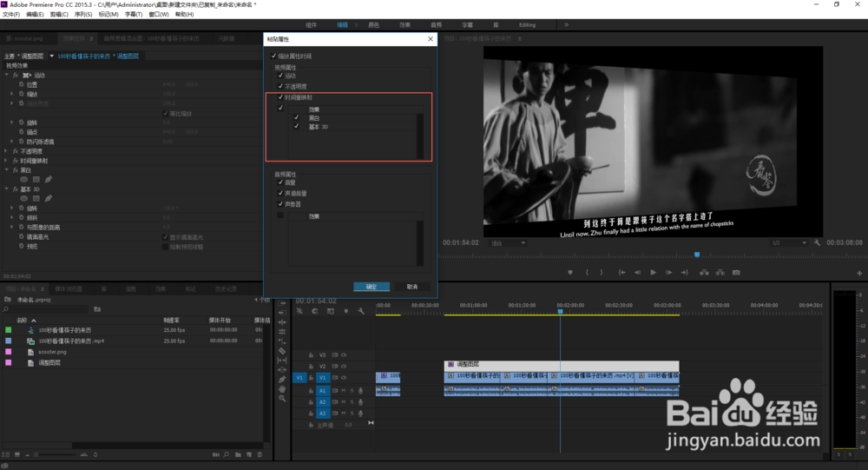
Task: Toggle V2 track output eye icon
Action: (x=343, y=366)
